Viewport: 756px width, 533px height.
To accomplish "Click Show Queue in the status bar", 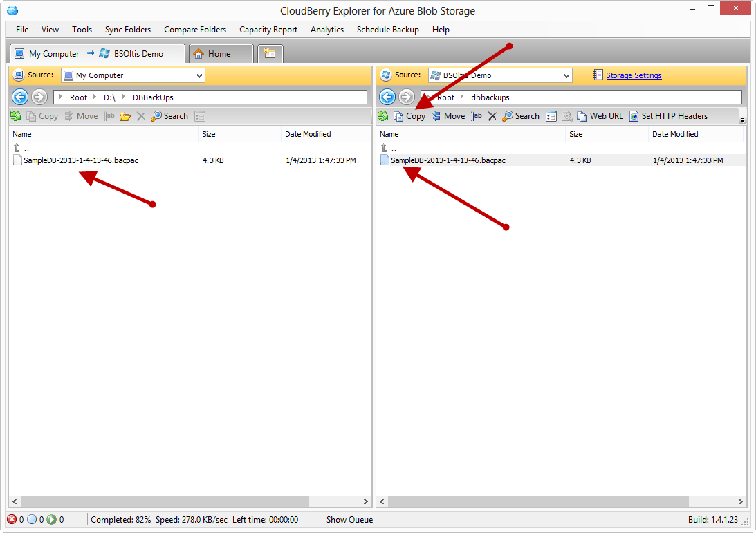I will coord(349,519).
